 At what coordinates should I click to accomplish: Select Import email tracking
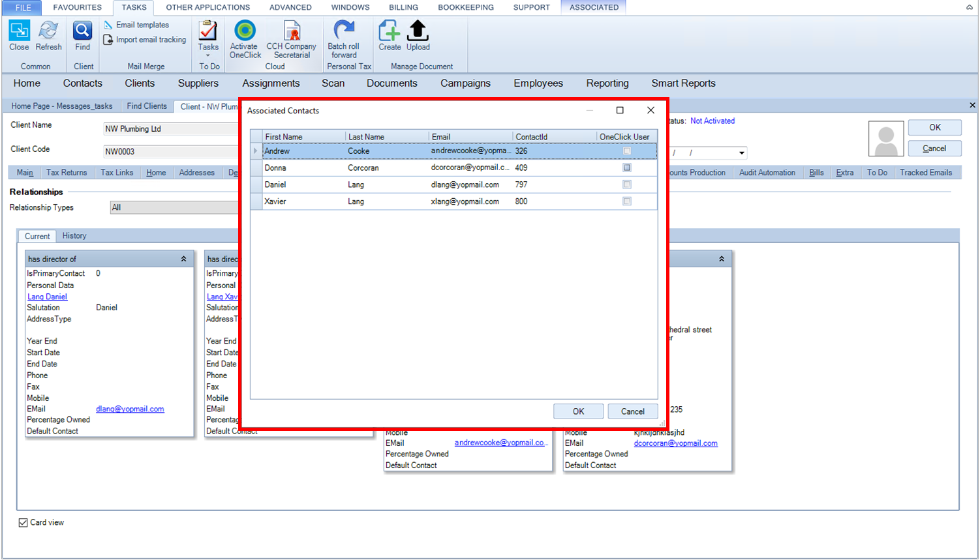(145, 40)
